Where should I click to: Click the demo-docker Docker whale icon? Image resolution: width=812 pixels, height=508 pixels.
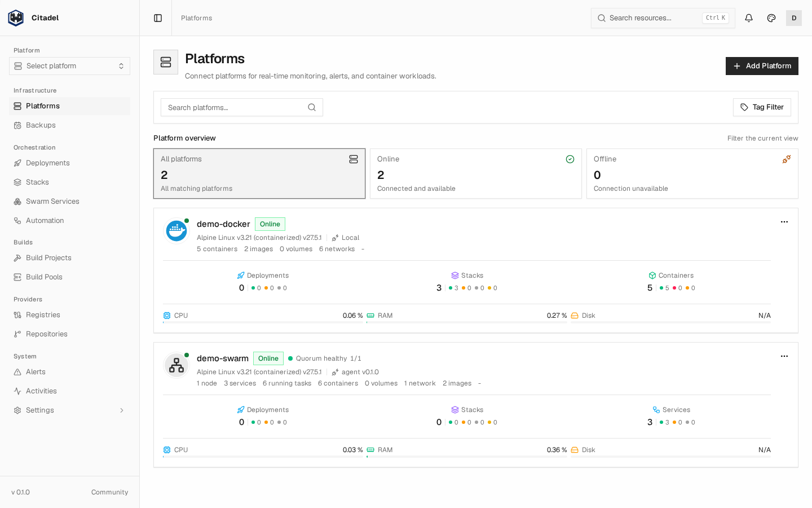(176, 231)
